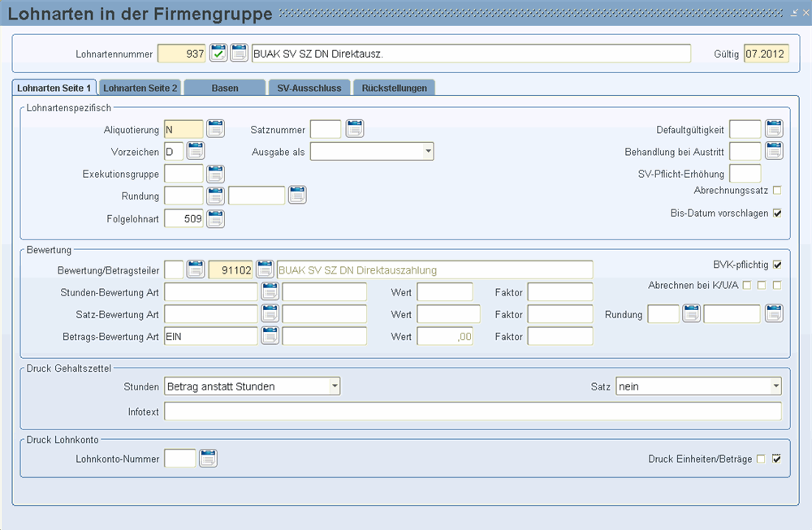Click the SV-Pflicht-Erhöhung input field
The width and height of the screenshot is (812, 530).
coord(745,174)
